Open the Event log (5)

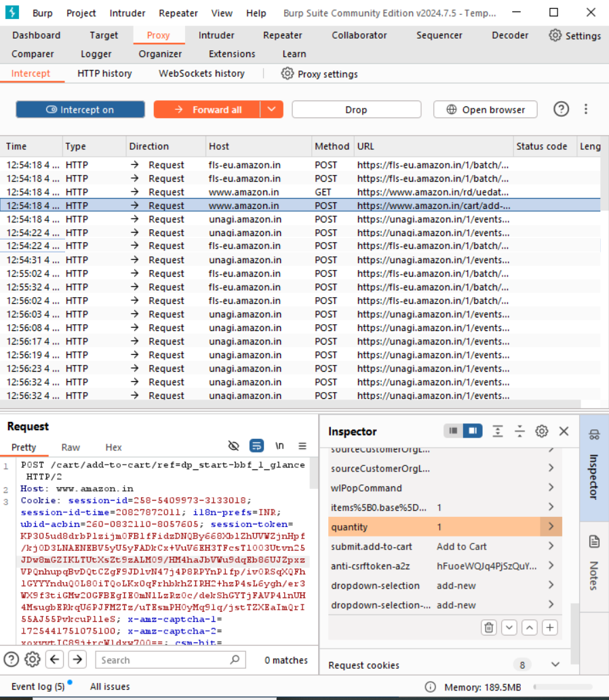[x=38, y=686]
